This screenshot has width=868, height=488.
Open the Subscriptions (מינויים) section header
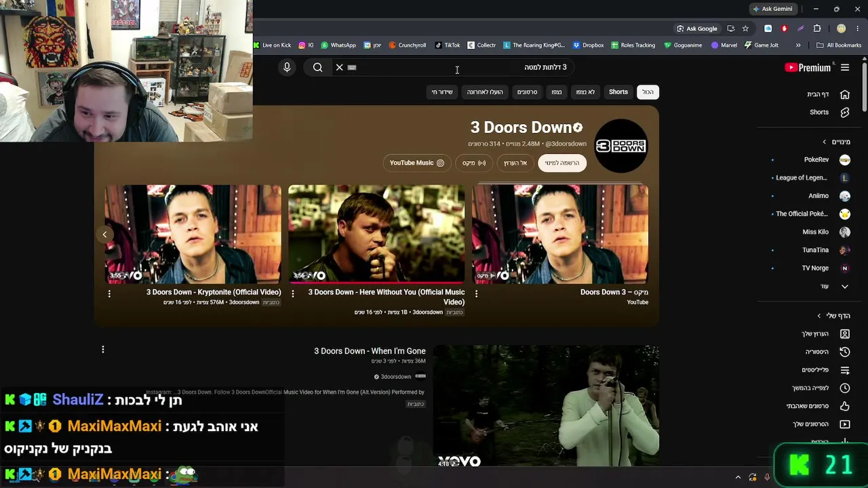click(x=837, y=142)
